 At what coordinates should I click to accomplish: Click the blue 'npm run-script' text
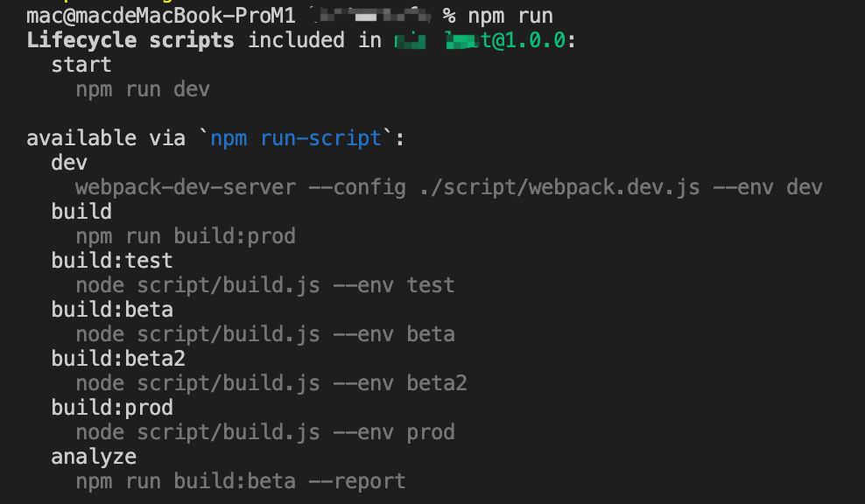(296, 138)
